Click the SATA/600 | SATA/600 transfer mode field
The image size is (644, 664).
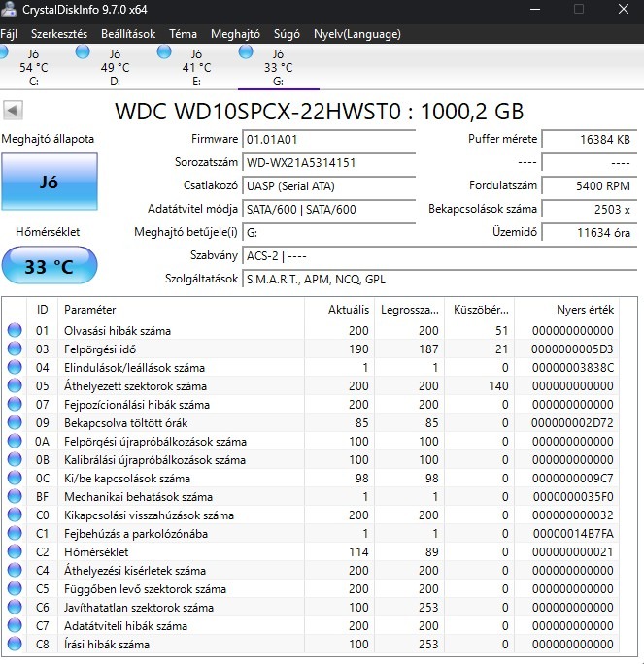click(328, 209)
